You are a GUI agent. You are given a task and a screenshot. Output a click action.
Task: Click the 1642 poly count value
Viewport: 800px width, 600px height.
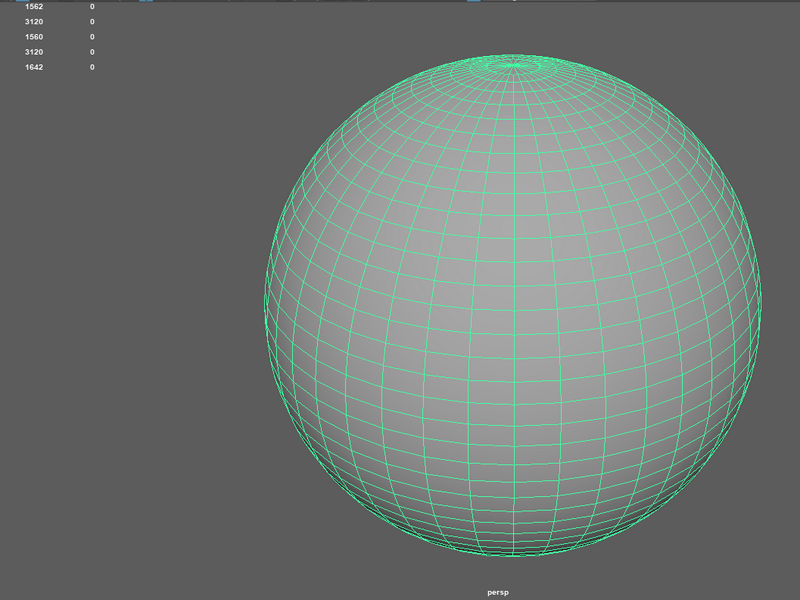coord(34,67)
